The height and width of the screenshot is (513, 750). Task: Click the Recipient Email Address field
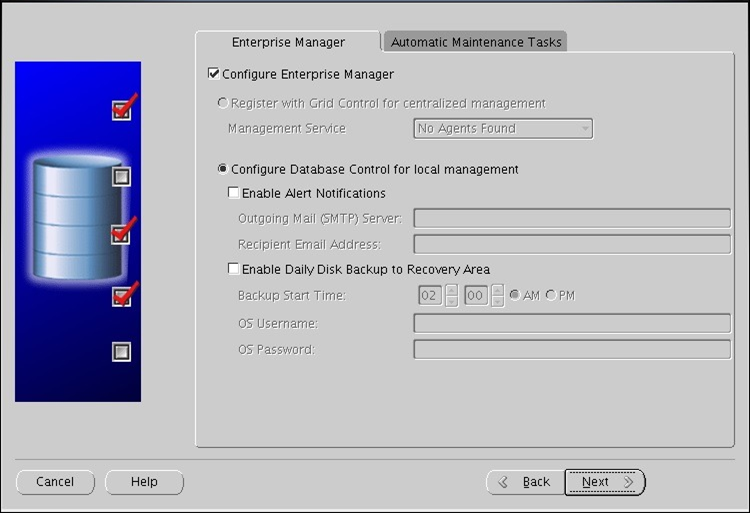tap(572, 244)
